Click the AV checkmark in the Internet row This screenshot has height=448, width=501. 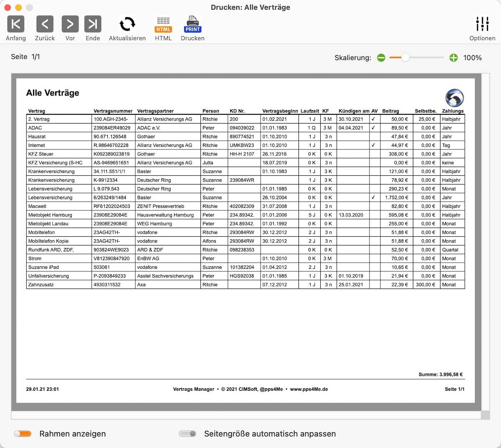[373, 145]
